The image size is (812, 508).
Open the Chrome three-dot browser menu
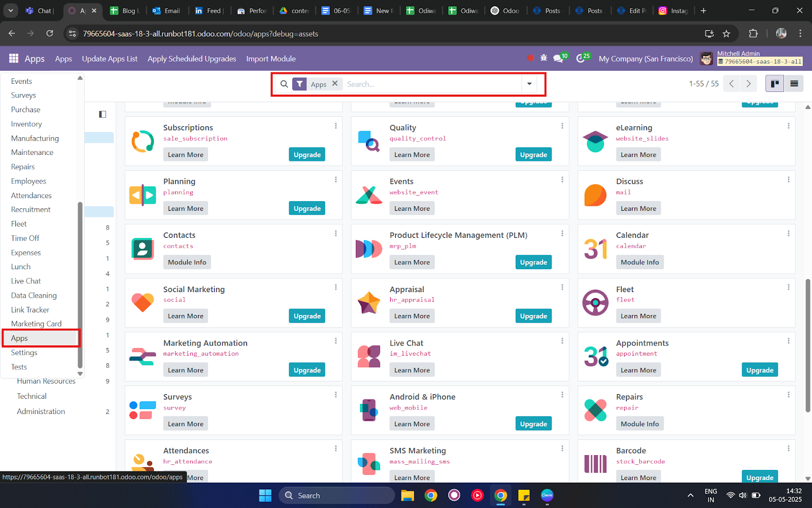click(x=800, y=34)
